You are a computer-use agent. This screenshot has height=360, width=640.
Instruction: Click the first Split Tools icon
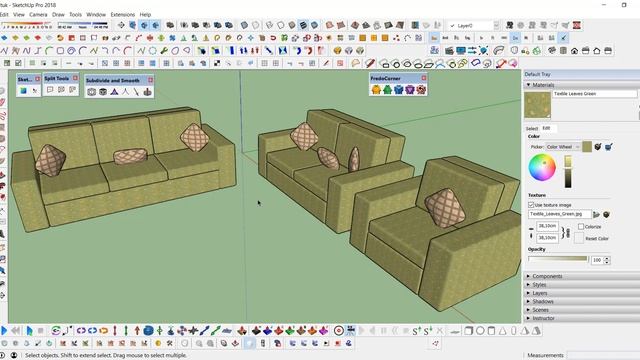(50, 89)
